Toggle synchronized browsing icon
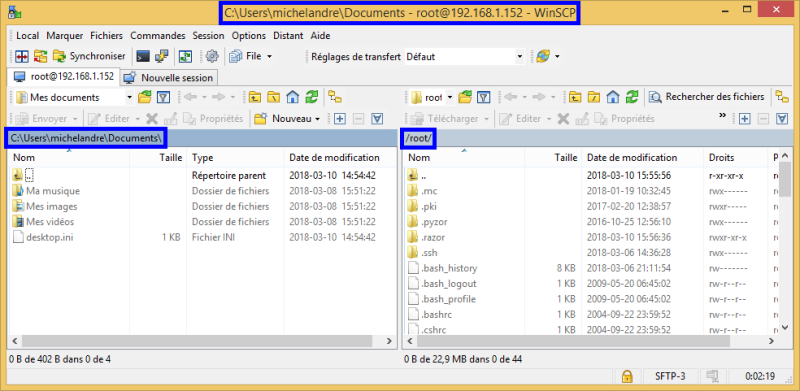 (185, 57)
